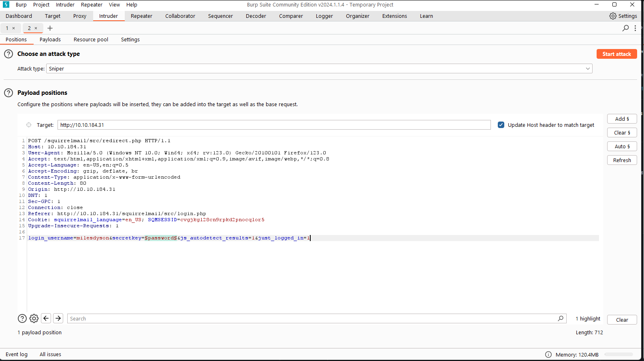Image resolution: width=644 pixels, height=361 pixels.
Task: Click the Clear § button
Action: click(x=622, y=132)
